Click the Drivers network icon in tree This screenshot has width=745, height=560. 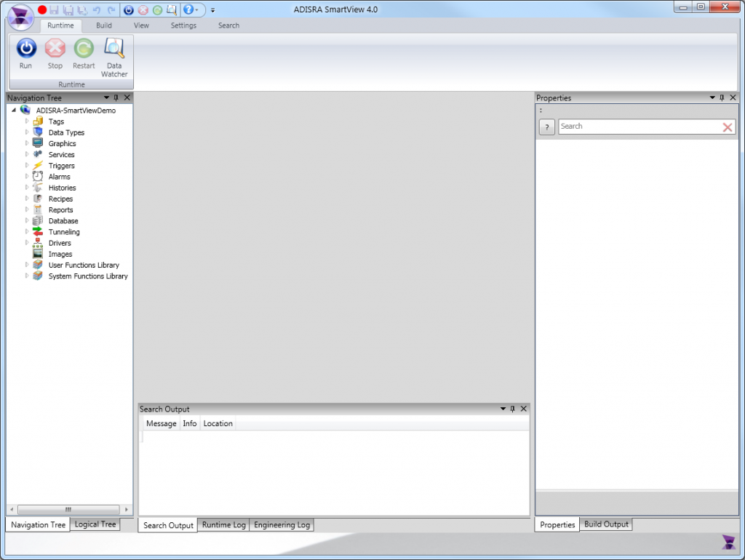(x=38, y=243)
